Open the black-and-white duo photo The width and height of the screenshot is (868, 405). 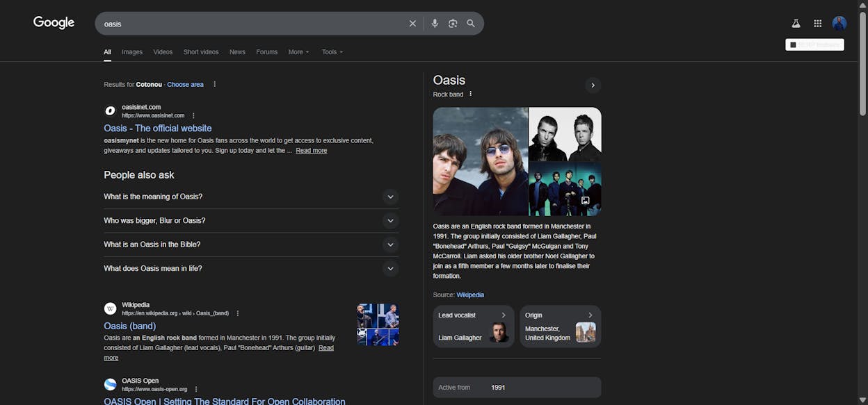point(565,134)
